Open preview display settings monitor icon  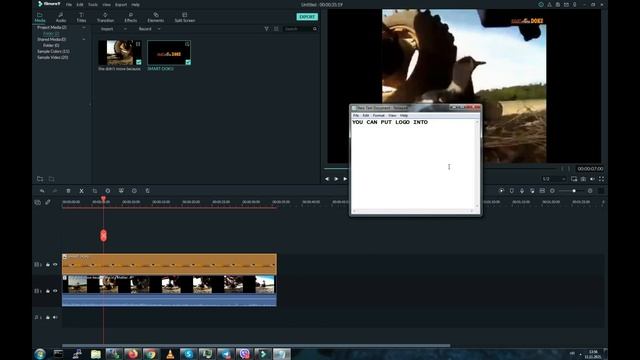(574, 179)
